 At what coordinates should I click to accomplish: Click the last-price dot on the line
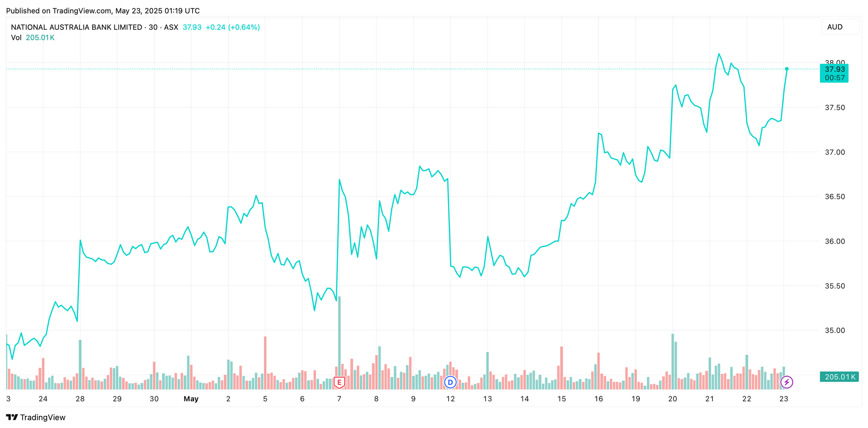coord(787,69)
